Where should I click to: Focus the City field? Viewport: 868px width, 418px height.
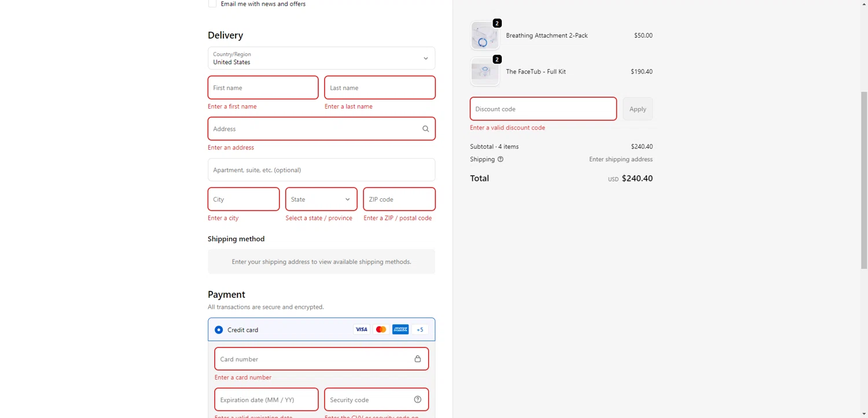pos(244,199)
